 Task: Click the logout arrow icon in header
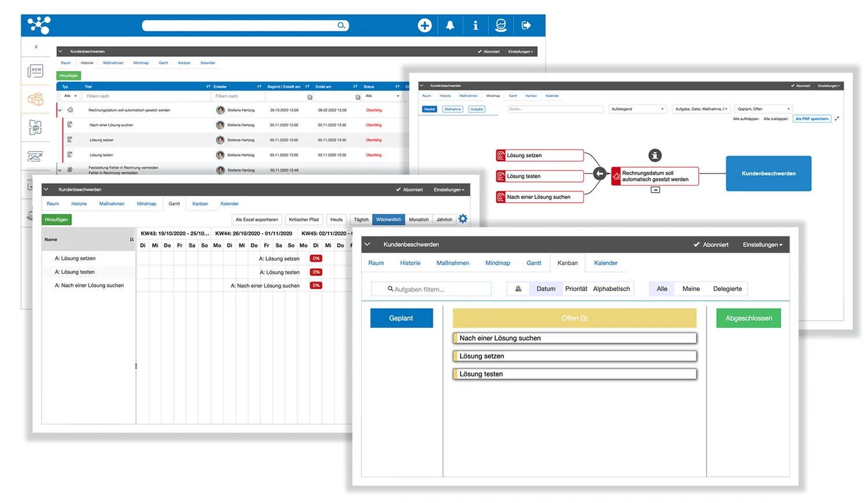[x=526, y=25]
